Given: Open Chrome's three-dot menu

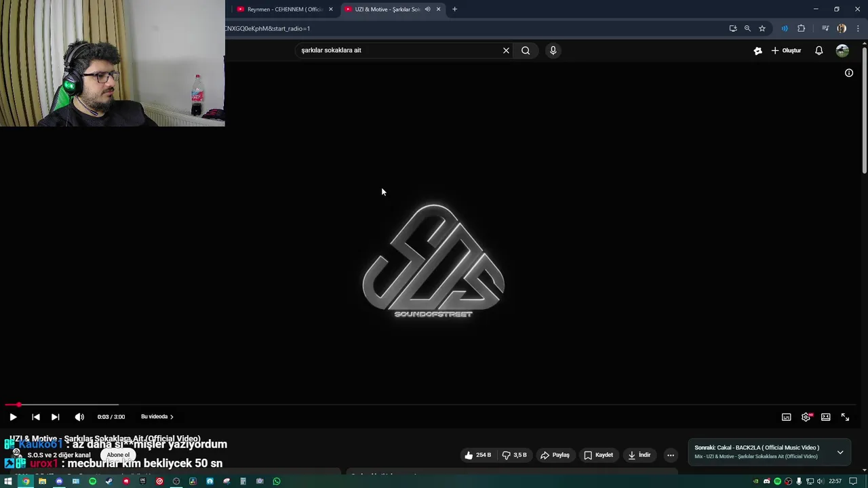Looking at the screenshot, I should [858, 28].
